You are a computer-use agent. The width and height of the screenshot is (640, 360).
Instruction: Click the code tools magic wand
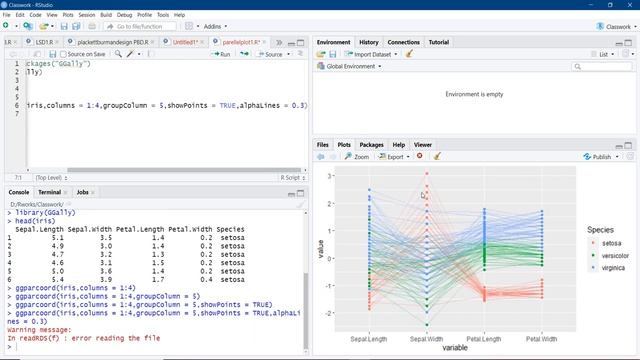[130, 54]
